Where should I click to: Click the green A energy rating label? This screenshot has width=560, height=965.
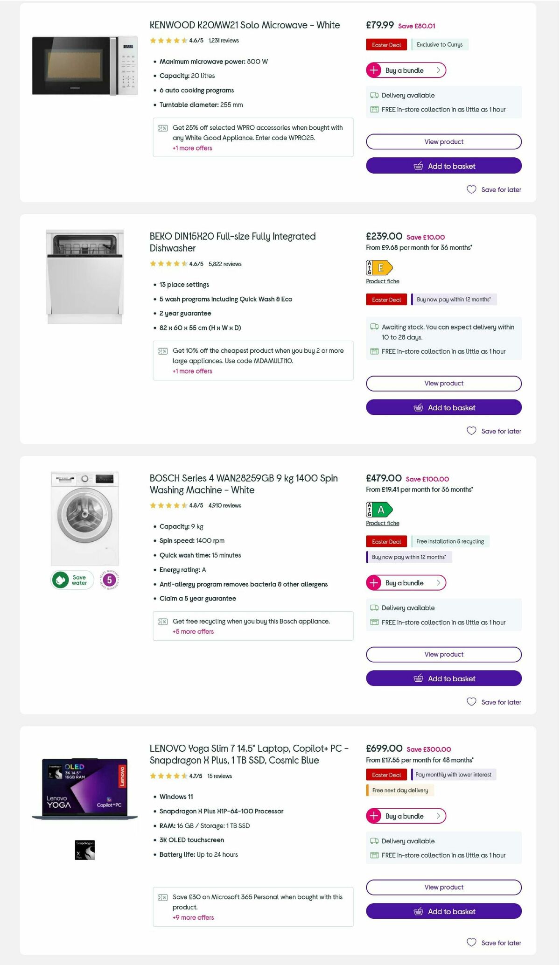point(379,509)
